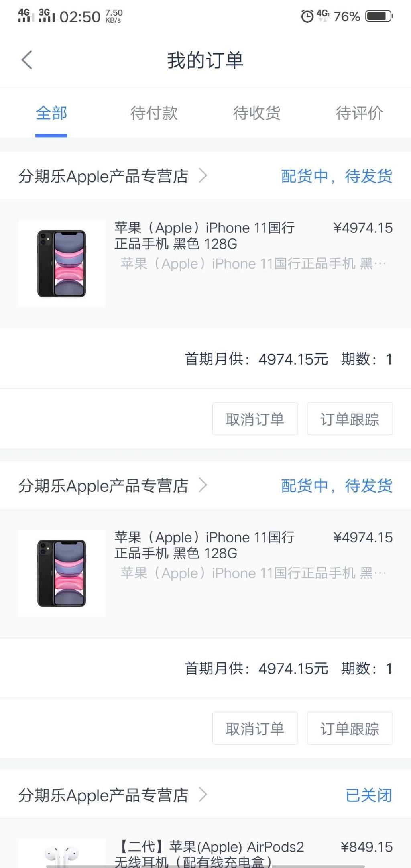This screenshot has height=868, width=411.
Task: Click 取消订单 on first order
Action: point(255,419)
